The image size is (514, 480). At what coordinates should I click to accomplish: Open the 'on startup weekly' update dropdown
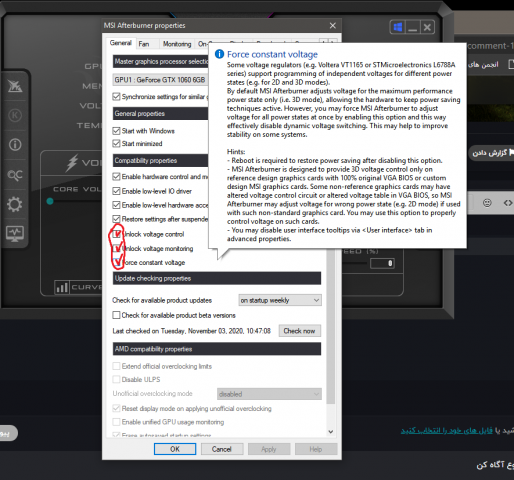click(280, 300)
